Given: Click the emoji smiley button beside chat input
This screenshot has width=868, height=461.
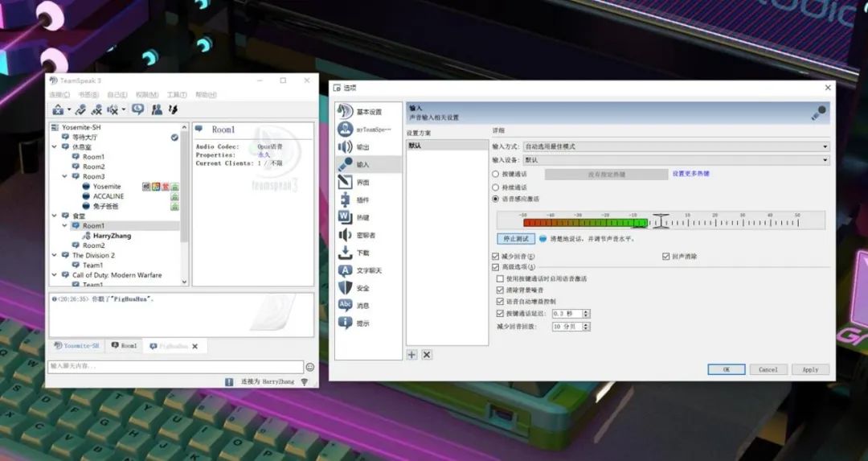Looking at the screenshot, I should pyautogui.click(x=310, y=367).
